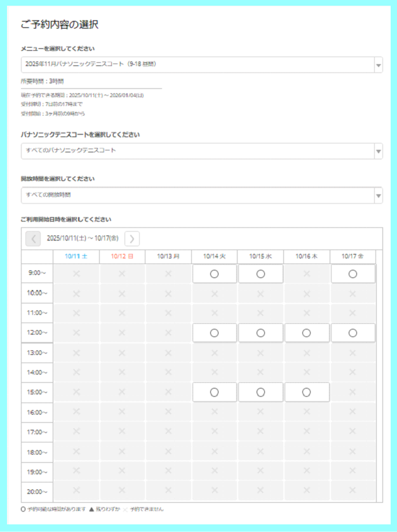Image resolution: width=397 pixels, height=532 pixels.
Task: Click the 10/12 Sunday column header
Action: [x=122, y=256]
